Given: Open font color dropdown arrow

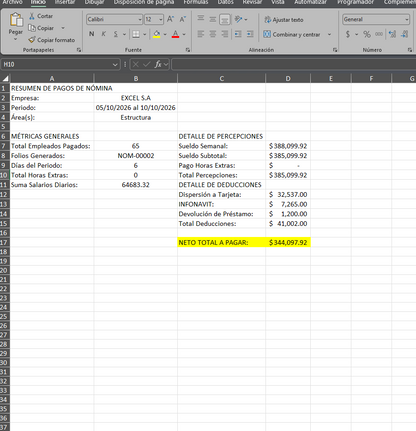Looking at the screenshot, I should pyautogui.click(x=184, y=34).
